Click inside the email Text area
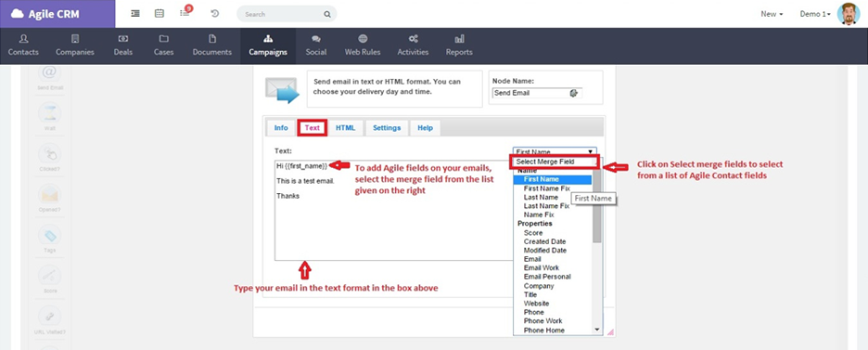868x350 pixels. (x=393, y=210)
